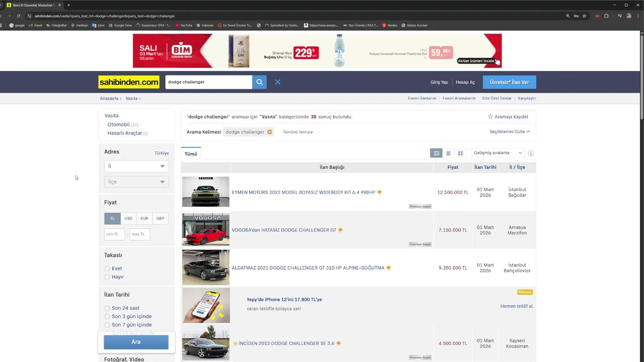Click the blue search magnifier button
644x362 pixels.
(x=259, y=82)
